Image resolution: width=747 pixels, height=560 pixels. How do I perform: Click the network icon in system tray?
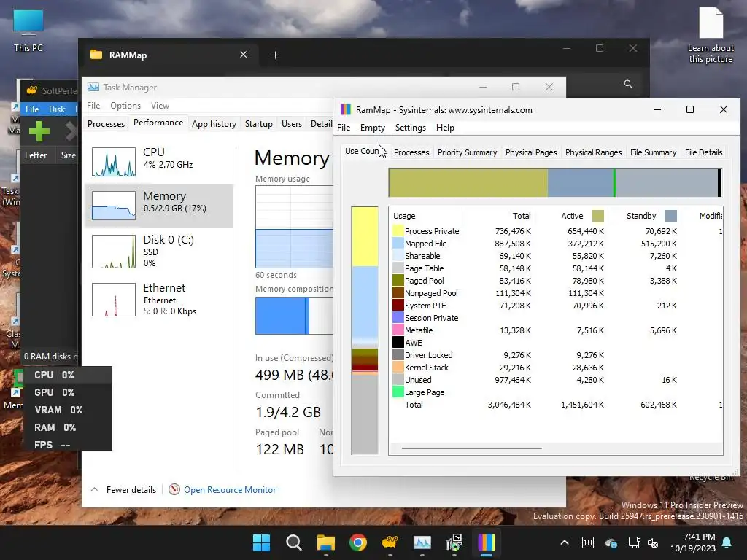tap(634, 542)
